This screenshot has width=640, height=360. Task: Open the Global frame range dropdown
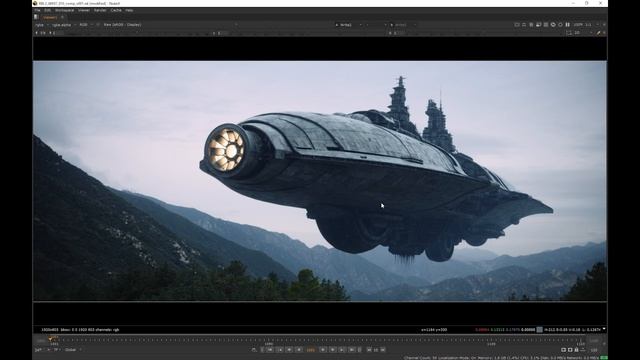pos(73,350)
